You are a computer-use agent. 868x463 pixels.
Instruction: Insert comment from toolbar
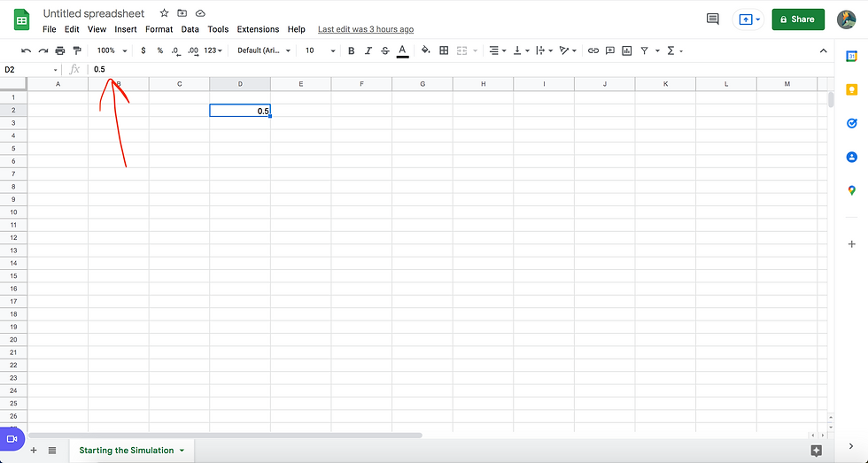610,50
